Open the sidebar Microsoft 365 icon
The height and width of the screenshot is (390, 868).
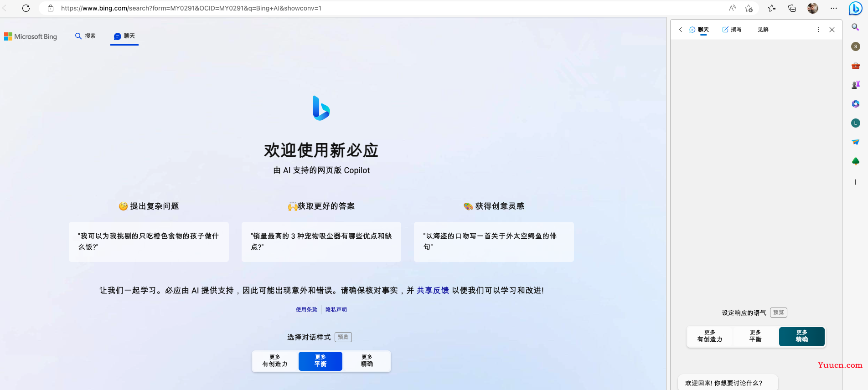[856, 104]
